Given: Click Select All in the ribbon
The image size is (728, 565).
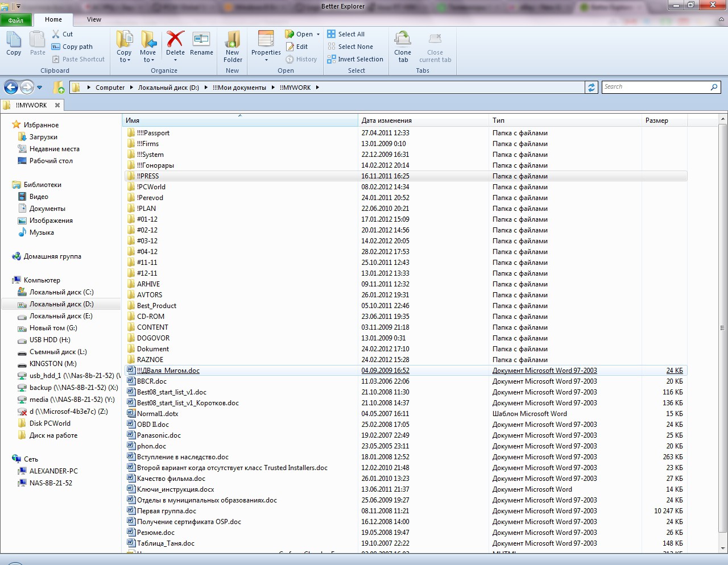Looking at the screenshot, I should click(x=346, y=34).
